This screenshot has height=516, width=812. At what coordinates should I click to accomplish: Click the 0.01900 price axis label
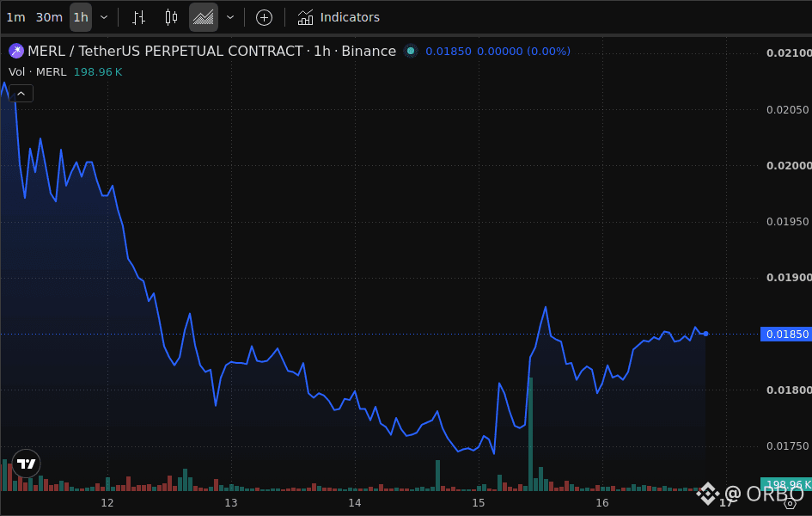coord(789,278)
